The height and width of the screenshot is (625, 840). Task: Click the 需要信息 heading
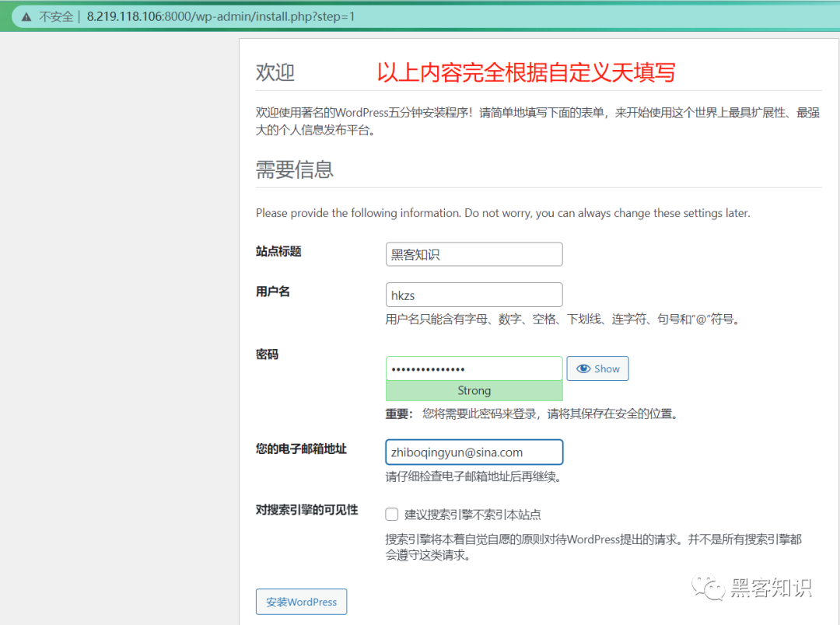click(295, 169)
